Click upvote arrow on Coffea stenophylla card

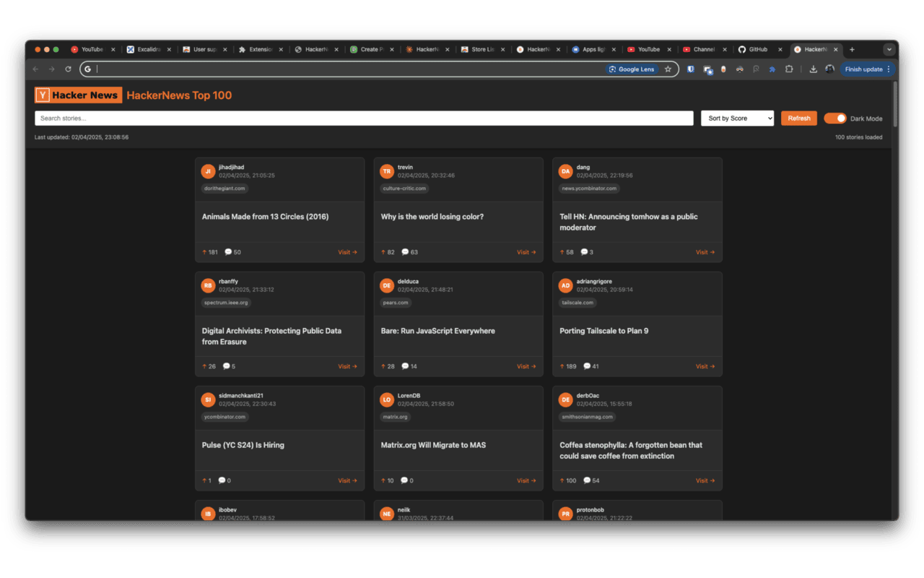tap(562, 480)
